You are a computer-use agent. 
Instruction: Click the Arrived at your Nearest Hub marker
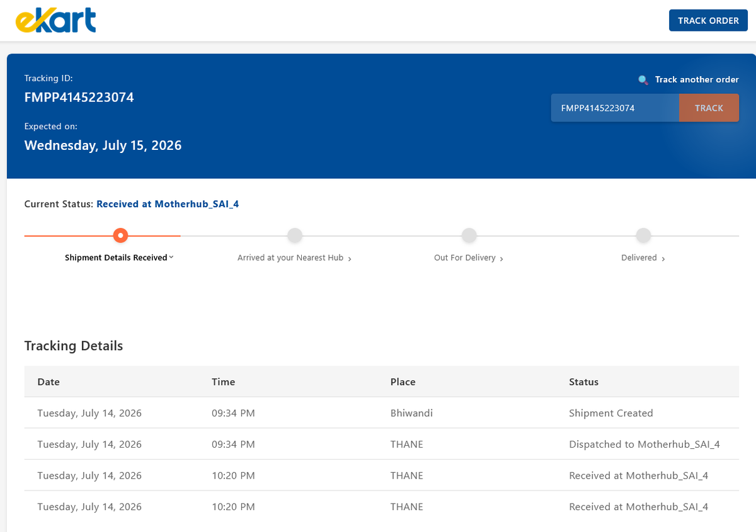coord(295,235)
